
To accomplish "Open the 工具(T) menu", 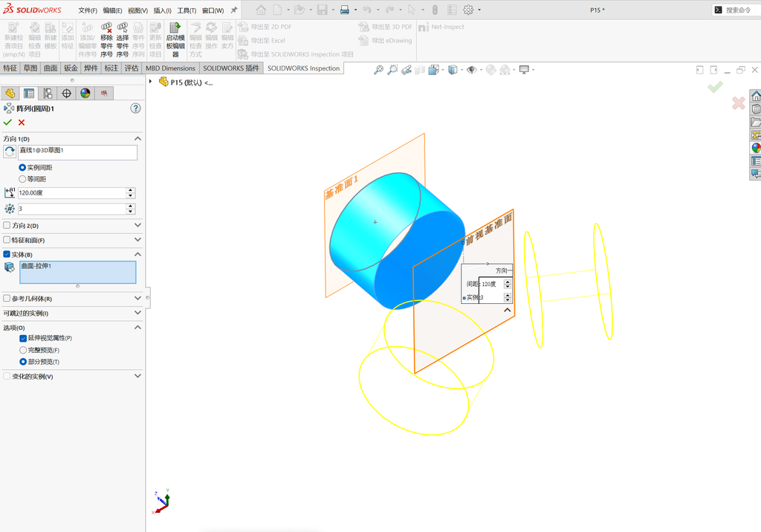I will pos(187,10).
